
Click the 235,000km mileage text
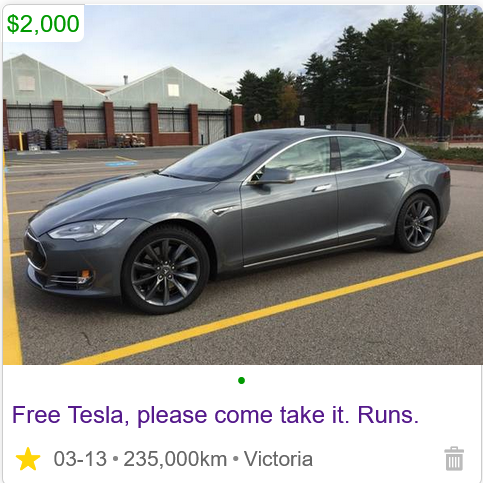(x=175, y=459)
